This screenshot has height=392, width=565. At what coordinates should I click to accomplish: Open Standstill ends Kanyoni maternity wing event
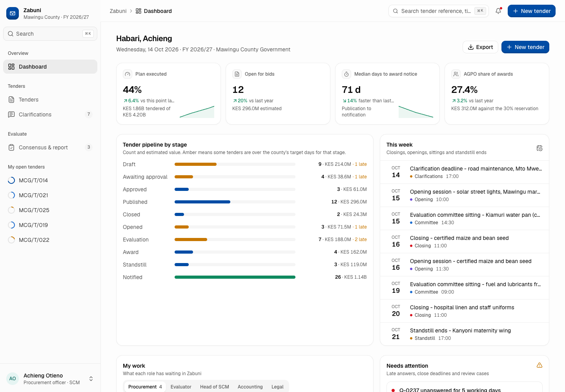pos(465,334)
